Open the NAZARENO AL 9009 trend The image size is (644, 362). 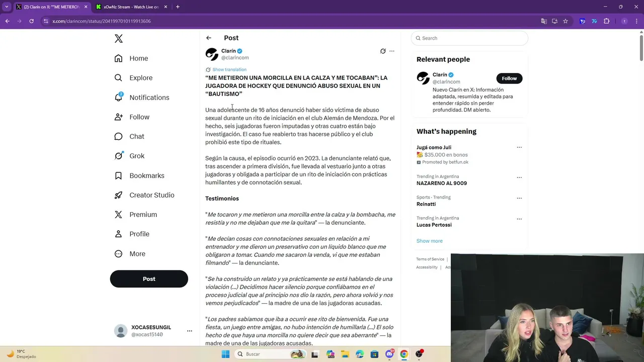(x=442, y=184)
